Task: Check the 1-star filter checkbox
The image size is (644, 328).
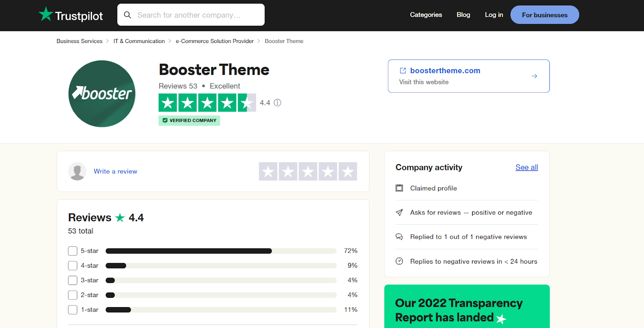Action: (72, 310)
